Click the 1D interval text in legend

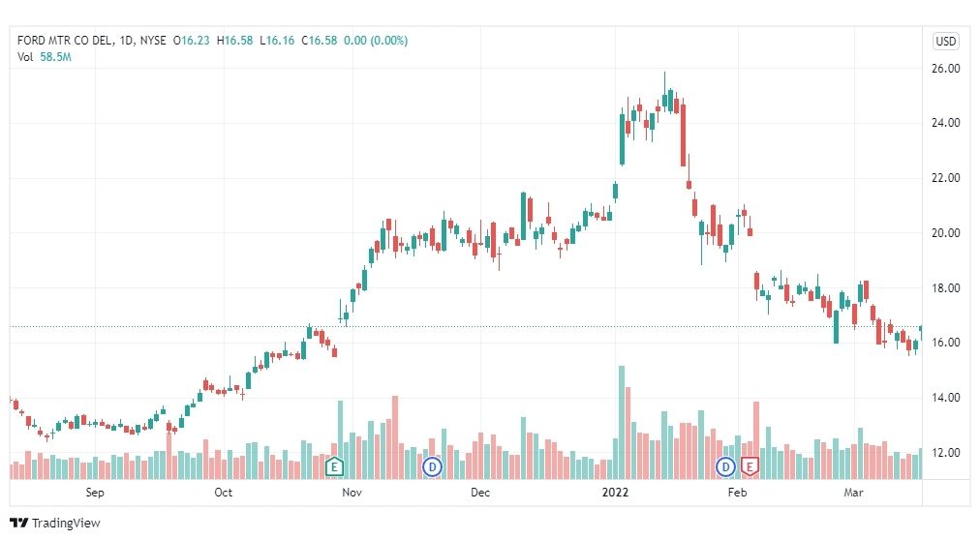[126, 41]
